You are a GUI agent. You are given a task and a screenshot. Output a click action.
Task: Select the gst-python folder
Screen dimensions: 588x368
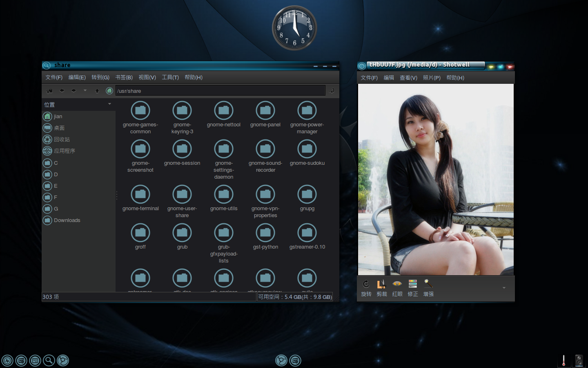point(265,237)
